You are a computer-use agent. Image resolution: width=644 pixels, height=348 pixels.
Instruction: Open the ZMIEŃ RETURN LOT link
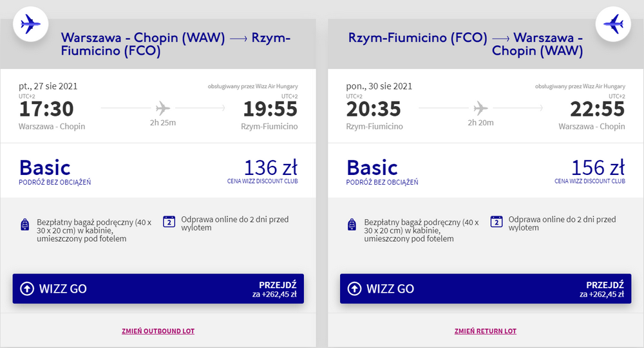pyautogui.click(x=486, y=331)
